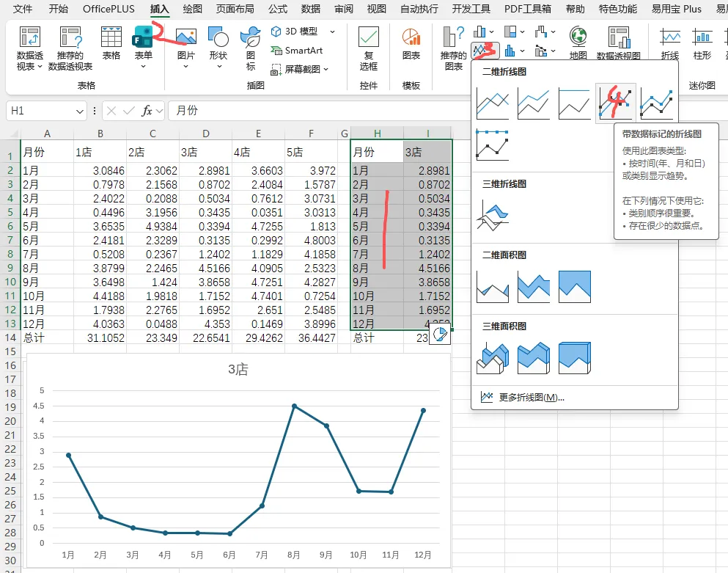Viewport: 728px width, 573px height.
Task: Click the recommended PivotTable icon
Action: pos(70,48)
